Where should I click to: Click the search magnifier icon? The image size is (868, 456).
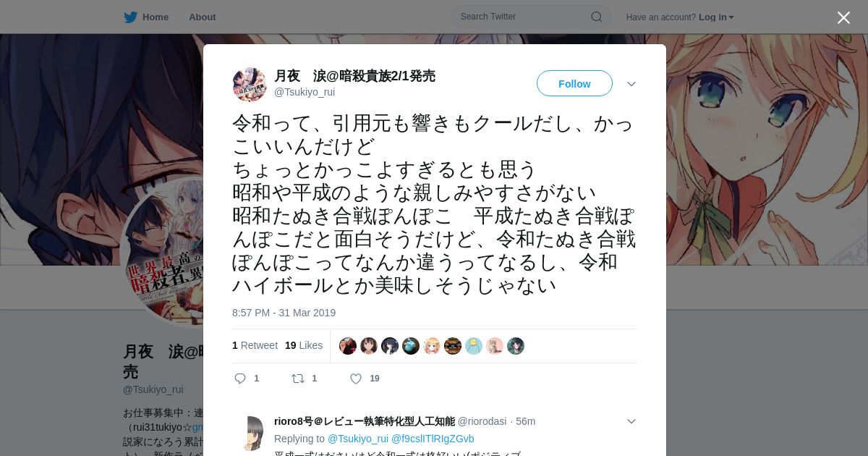click(x=596, y=17)
